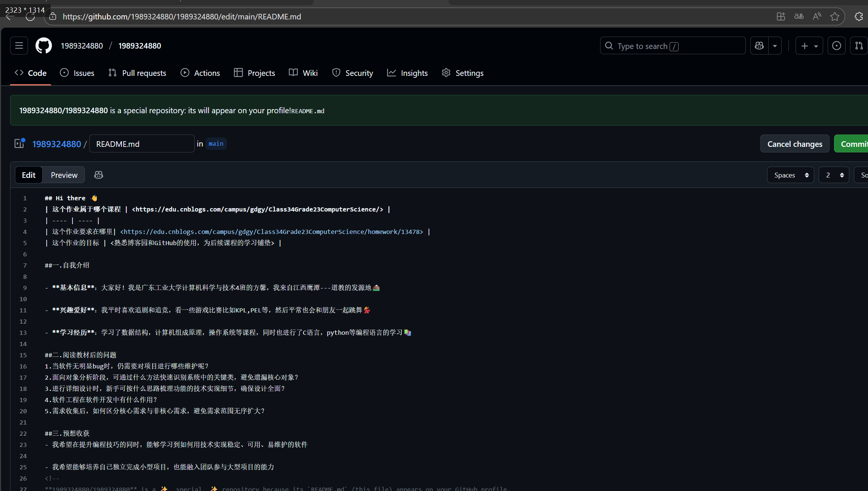This screenshot has height=491, width=868.
Task: Click the 1989324880 breadcrumb link
Action: 56,144
